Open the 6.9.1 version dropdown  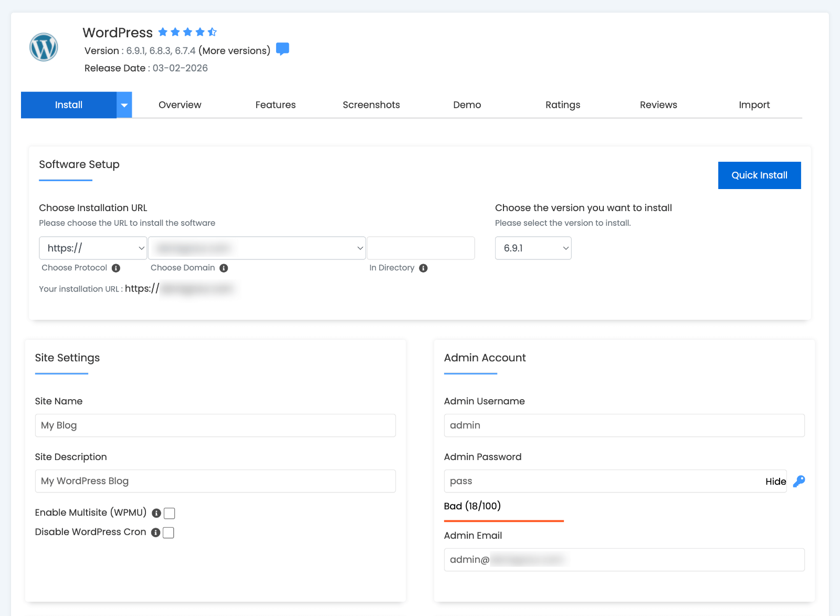tap(533, 248)
